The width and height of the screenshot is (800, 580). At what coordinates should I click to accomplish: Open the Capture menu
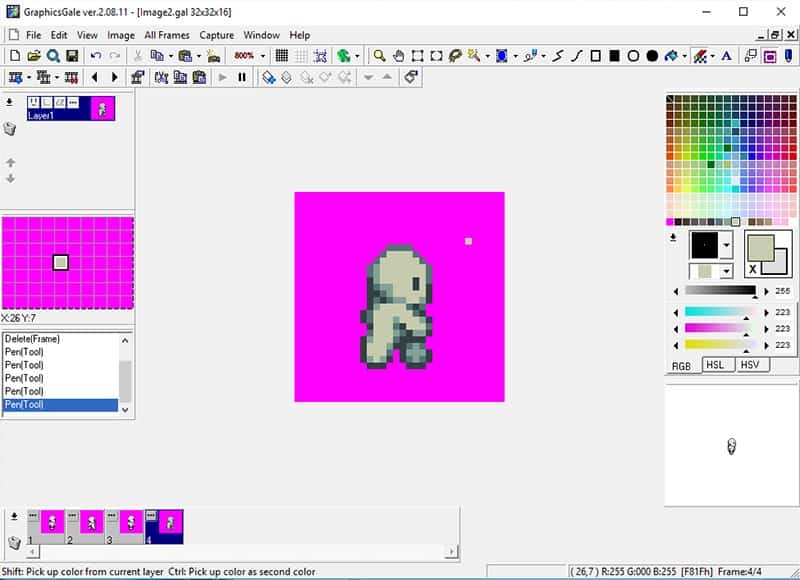pos(216,35)
